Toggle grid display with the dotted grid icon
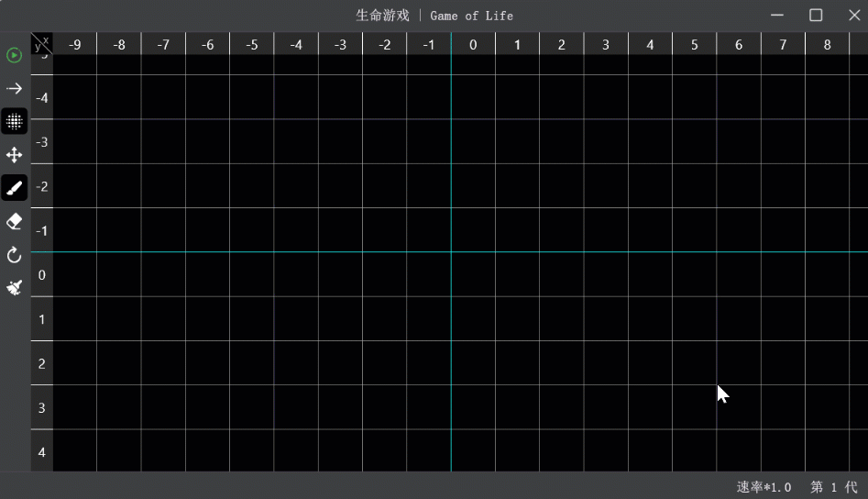The height and width of the screenshot is (499, 868). coord(15,121)
